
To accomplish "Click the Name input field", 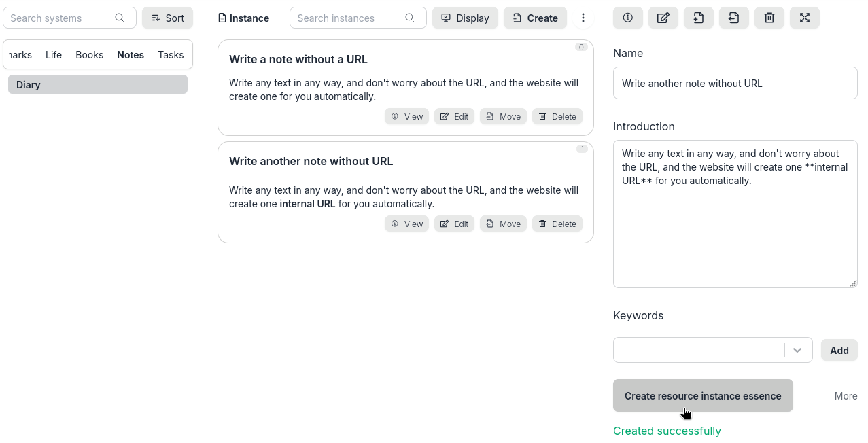I will (x=735, y=84).
